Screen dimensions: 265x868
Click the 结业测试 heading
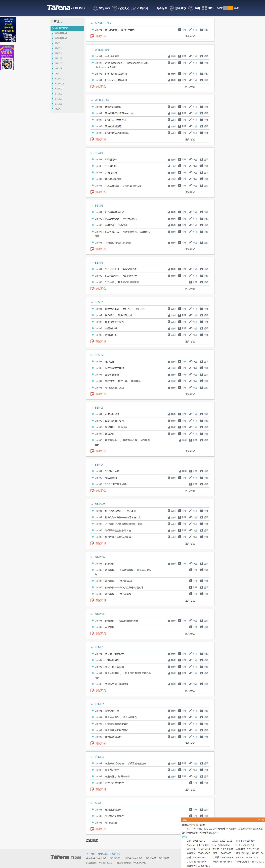point(92,840)
